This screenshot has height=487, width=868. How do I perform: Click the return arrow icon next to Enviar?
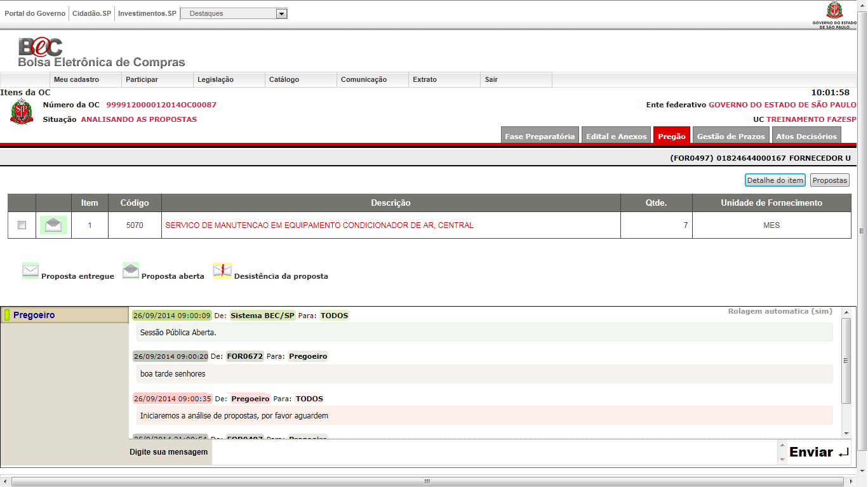coord(843,453)
